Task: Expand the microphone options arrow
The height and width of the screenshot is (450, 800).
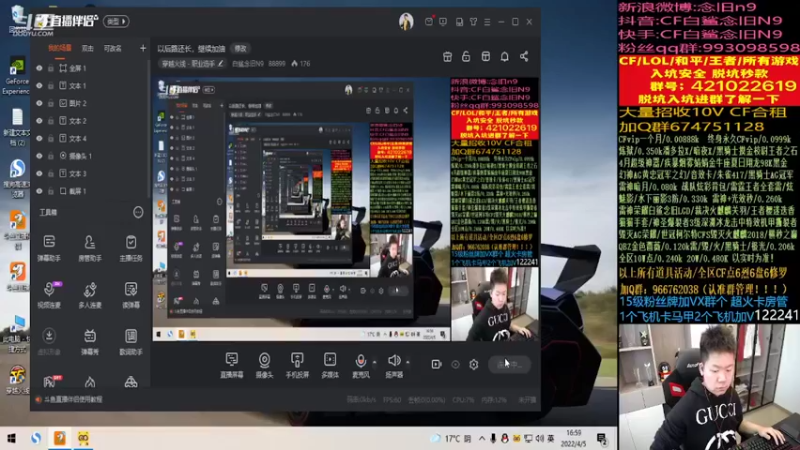Action: click(374, 362)
